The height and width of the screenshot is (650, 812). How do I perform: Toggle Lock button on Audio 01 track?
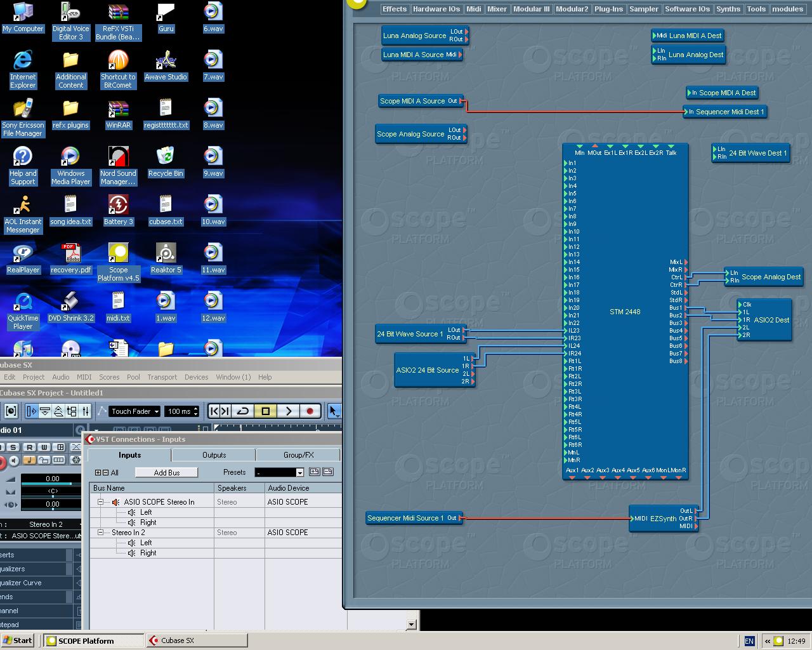tap(44, 460)
